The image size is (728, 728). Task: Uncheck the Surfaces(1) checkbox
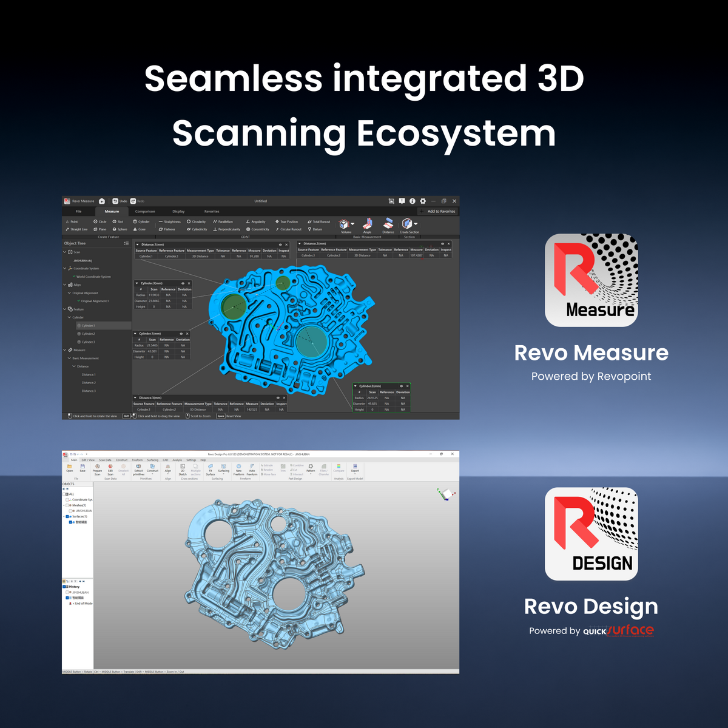coord(67,516)
